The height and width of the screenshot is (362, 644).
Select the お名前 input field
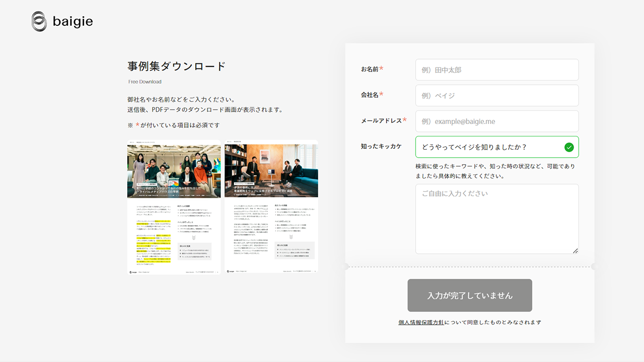point(497,69)
